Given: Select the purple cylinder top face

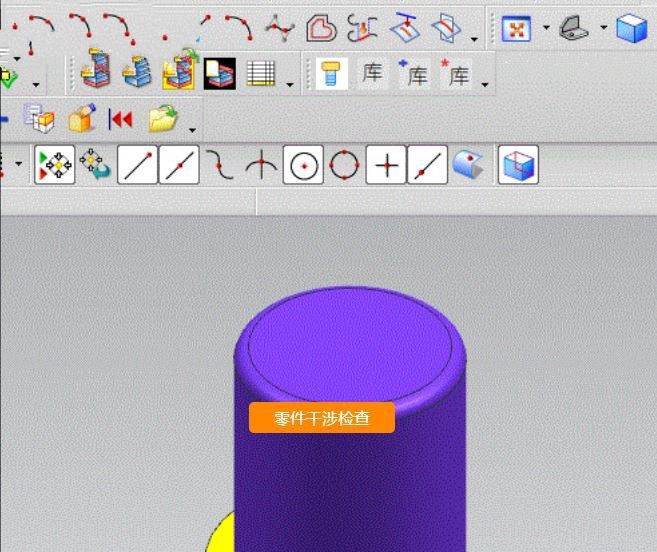Looking at the screenshot, I should [350, 344].
